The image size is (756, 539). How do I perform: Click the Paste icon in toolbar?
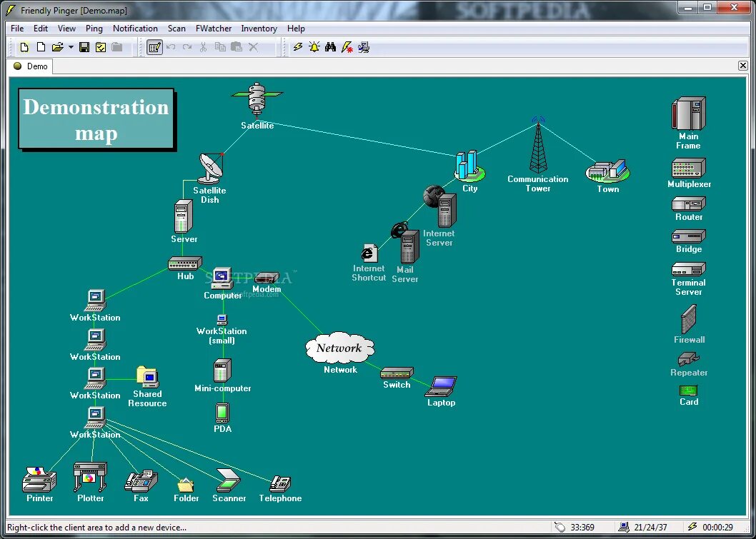point(237,47)
